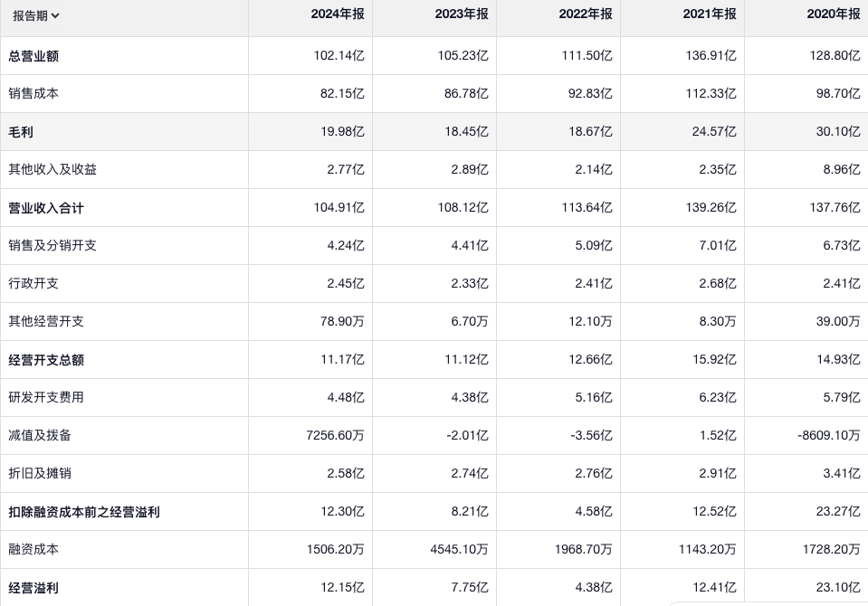Click the 经营溢利 row label
868x606 pixels.
(x=33, y=588)
